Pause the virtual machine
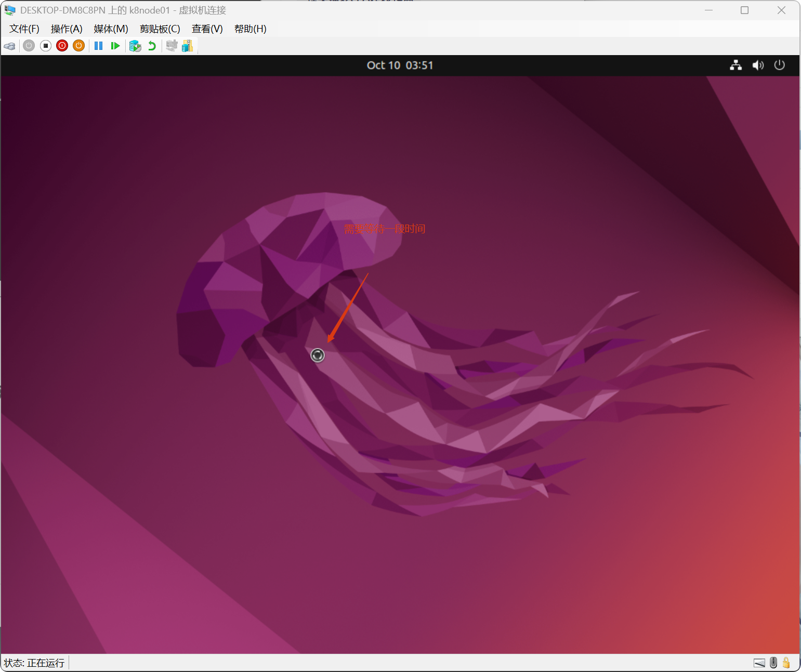The image size is (801, 672). (99, 46)
